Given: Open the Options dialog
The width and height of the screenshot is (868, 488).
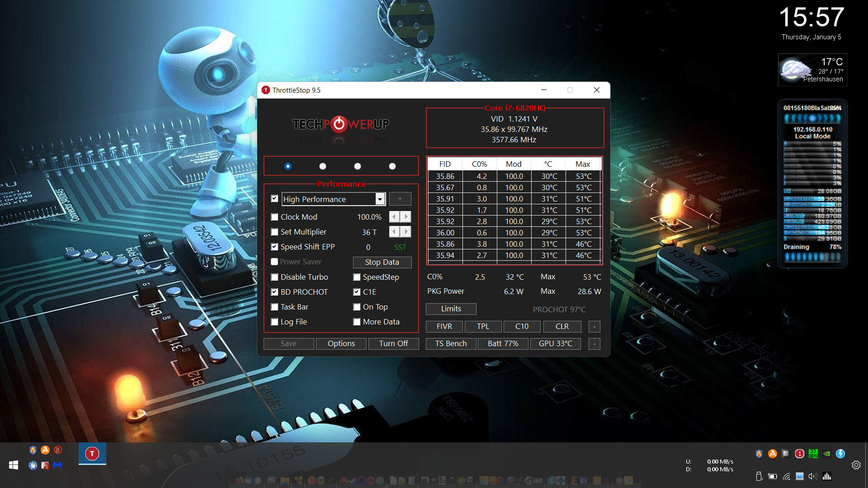Looking at the screenshot, I should tap(341, 344).
